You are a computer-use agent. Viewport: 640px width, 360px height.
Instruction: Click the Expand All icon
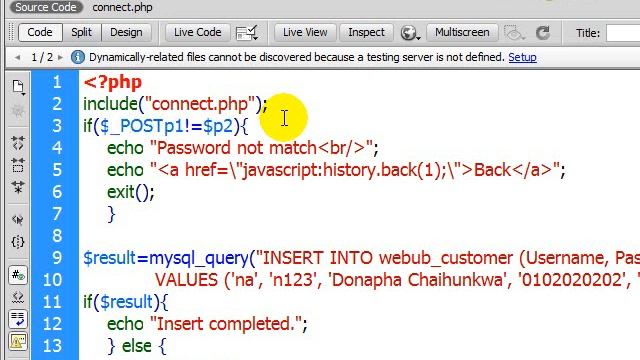pyautogui.click(x=18, y=187)
